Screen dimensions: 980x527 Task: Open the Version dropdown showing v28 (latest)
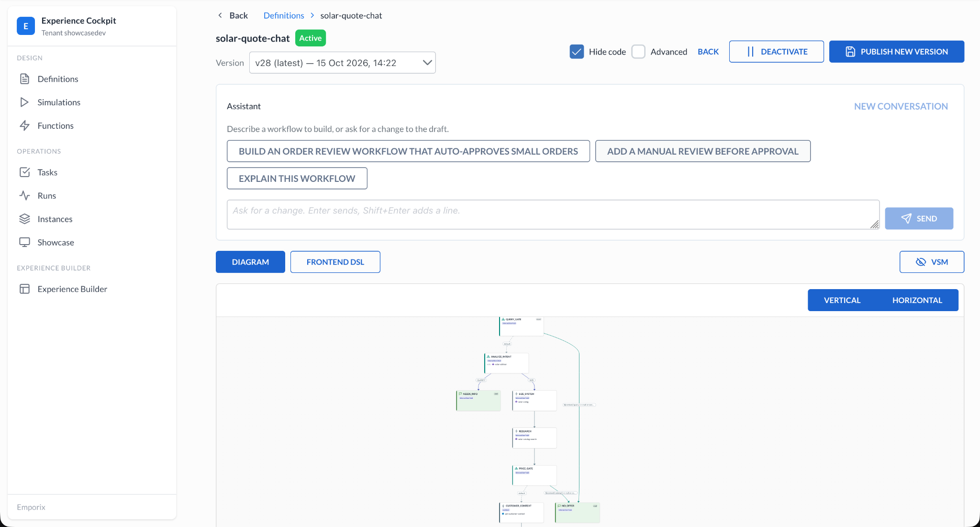pyautogui.click(x=343, y=63)
